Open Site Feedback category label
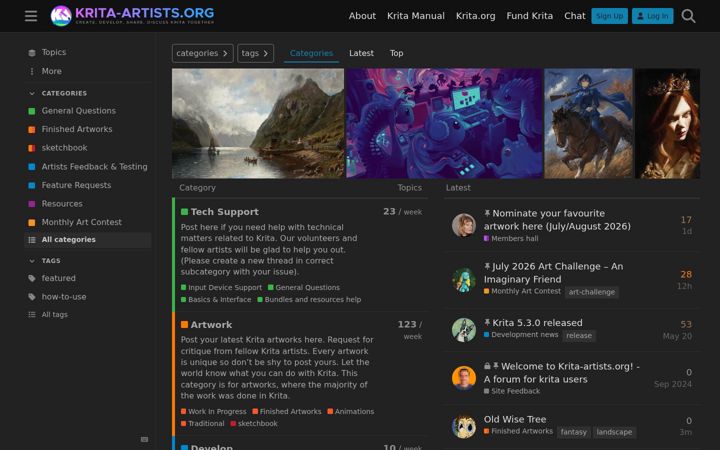This screenshot has height=450, width=720. tap(512, 391)
